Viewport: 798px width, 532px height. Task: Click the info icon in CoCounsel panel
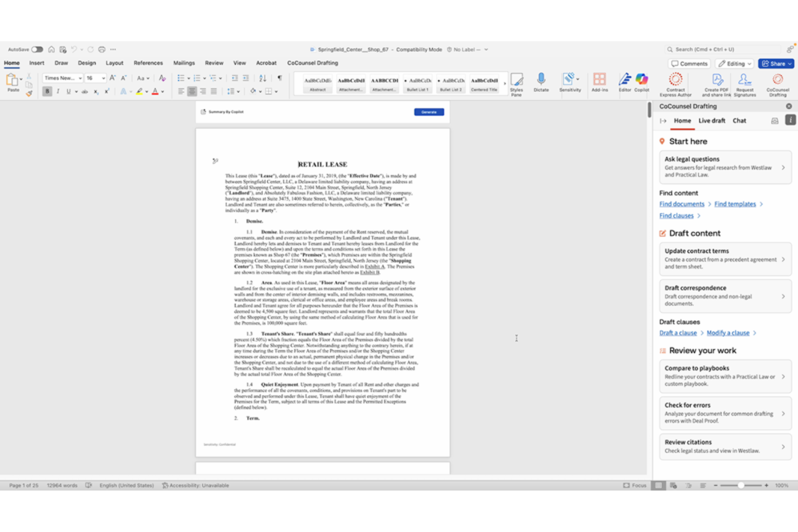point(790,120)
